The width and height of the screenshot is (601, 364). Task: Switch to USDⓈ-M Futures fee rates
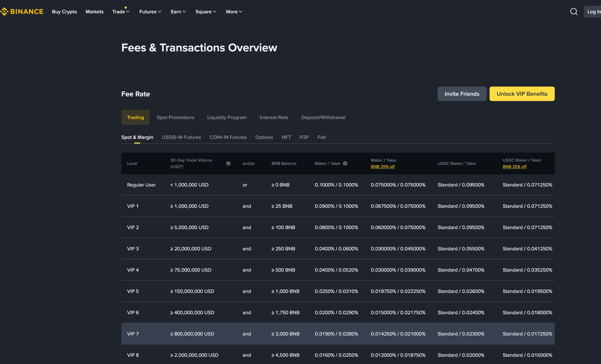click(x=181, y=137)
